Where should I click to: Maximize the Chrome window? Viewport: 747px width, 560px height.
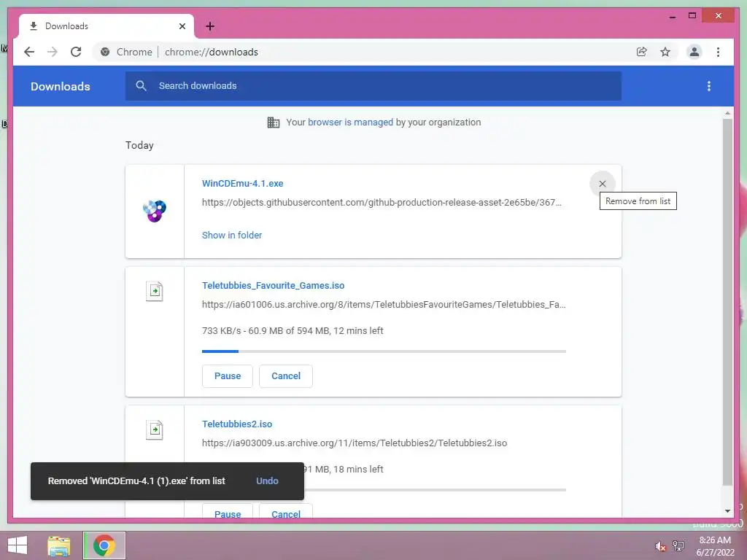[692, 16]
